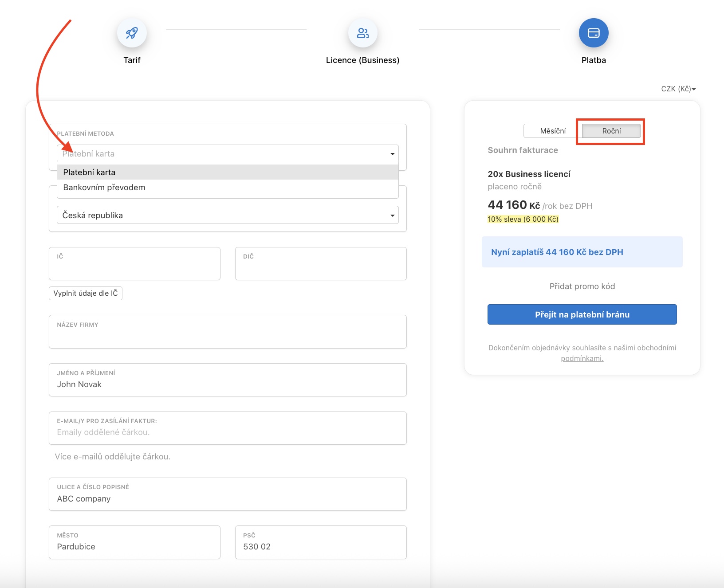This screenshot has width=724, height=588.
Task: Click the Město field with Pardubice
Action: [134, 546]
